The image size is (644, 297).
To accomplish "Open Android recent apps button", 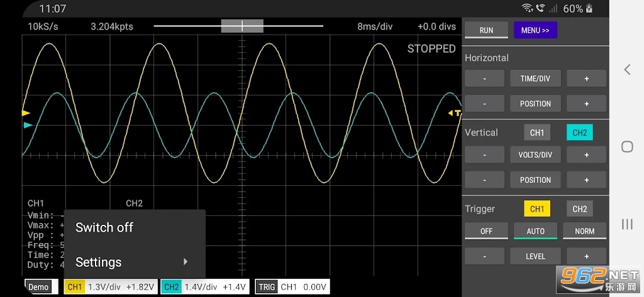I will point(627,224).
